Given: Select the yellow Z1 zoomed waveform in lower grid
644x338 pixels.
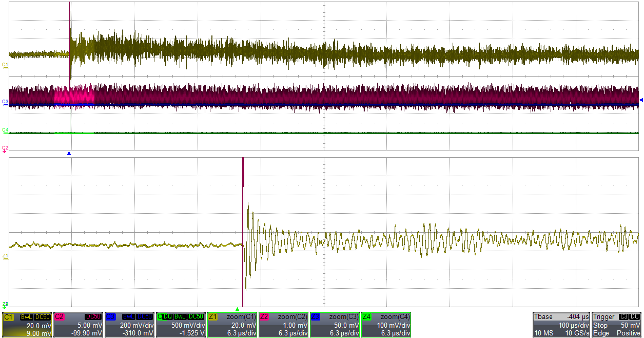Looking at the screenshot, I should (323, 241).
